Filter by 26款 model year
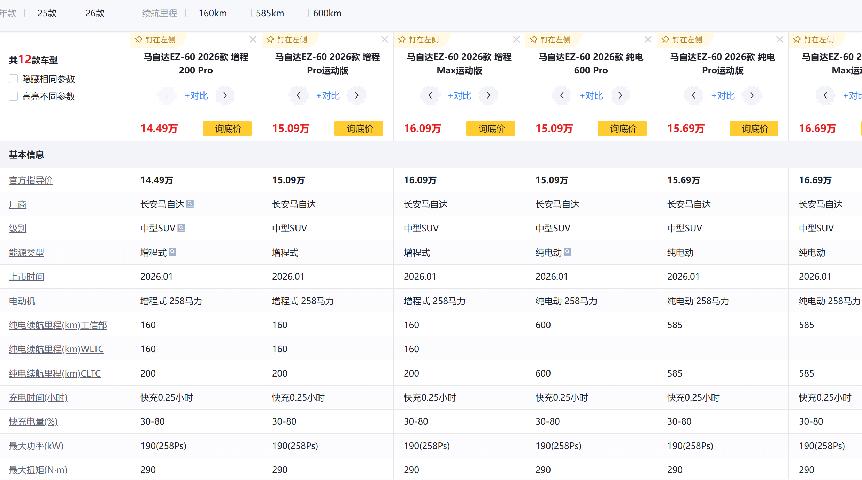 (95, 13)
